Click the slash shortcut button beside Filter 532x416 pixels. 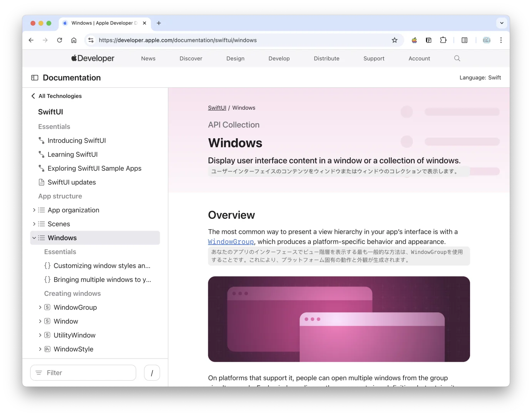pyautogui.click(x=152, y=373)
